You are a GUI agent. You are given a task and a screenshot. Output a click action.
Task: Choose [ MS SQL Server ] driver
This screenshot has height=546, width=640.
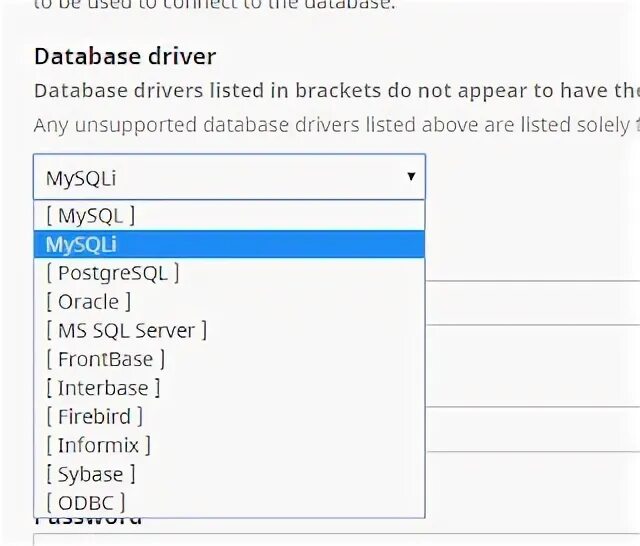(126, 330)
